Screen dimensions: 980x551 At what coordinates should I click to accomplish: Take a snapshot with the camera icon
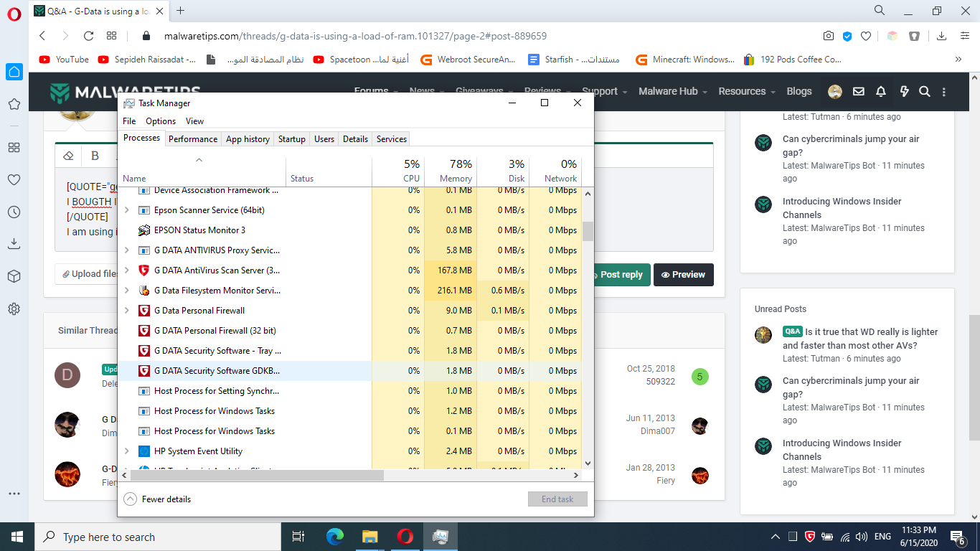tap(829, 36)
